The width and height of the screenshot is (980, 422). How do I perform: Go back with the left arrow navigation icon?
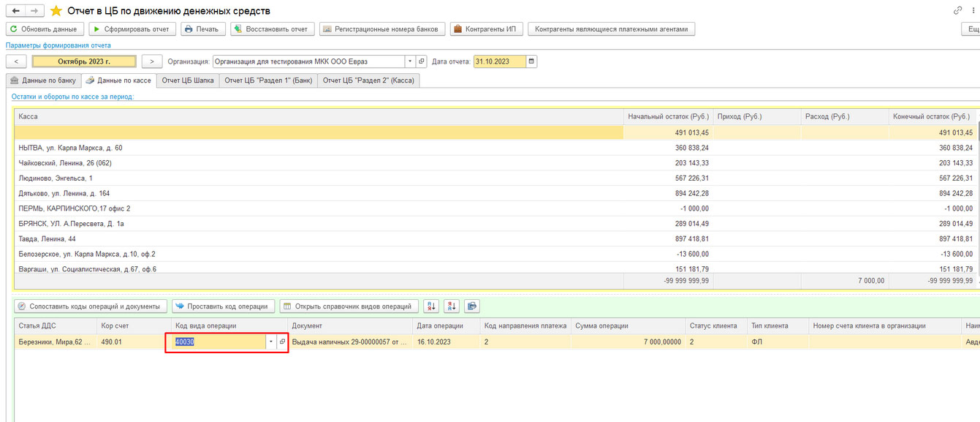coord(15,11)
